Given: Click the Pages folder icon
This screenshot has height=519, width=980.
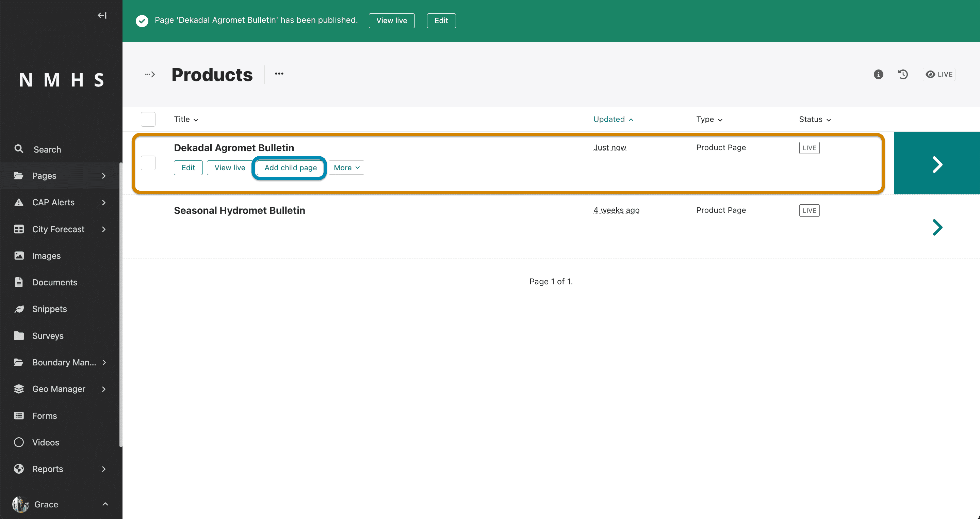Looking at the screenshot, I should 19,175.
